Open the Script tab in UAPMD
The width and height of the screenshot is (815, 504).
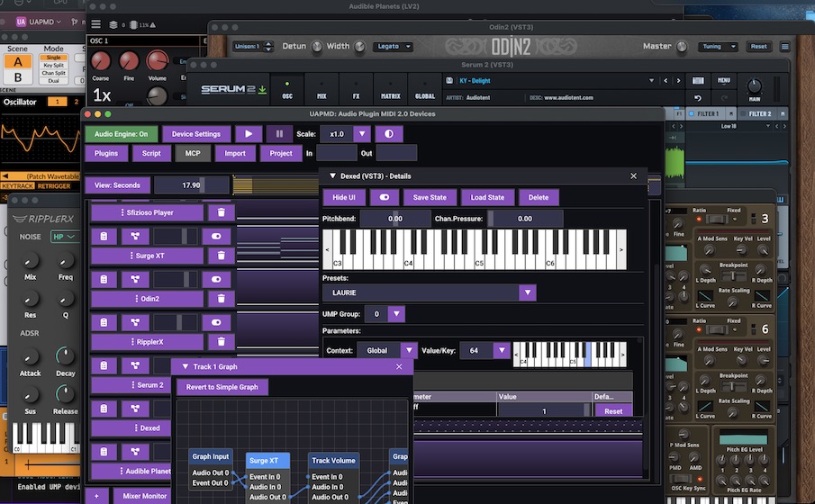pyautogui.click(x=151, y=153)
